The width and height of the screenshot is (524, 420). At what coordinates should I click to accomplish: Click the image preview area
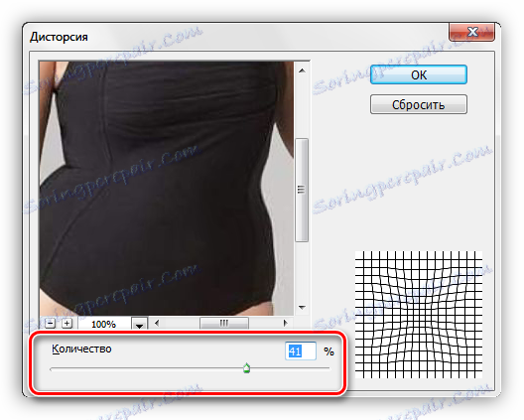pos(167,189)
